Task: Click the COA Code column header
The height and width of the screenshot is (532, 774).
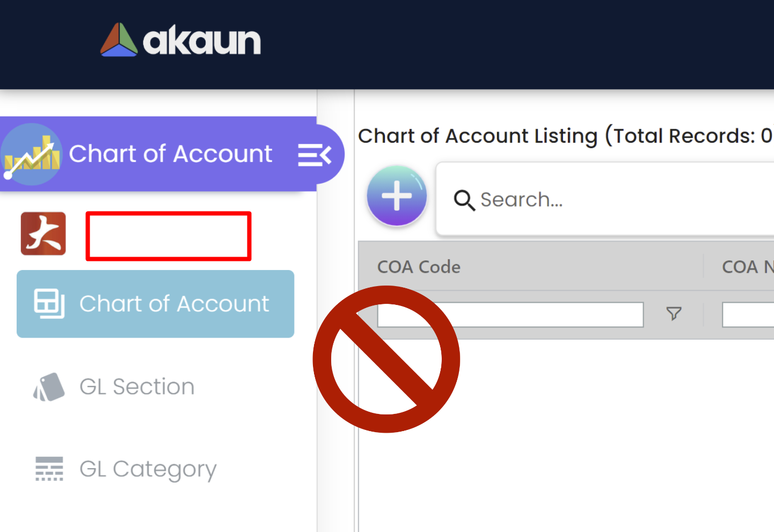Action: point(419,267)
